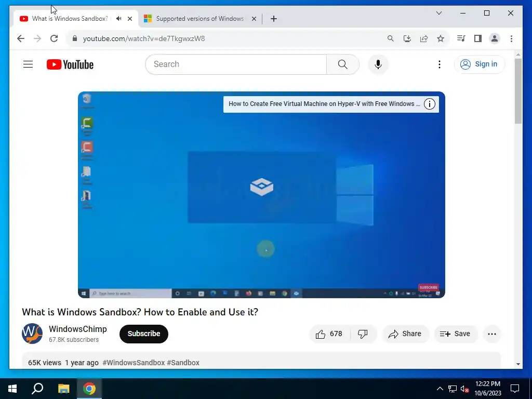Open the #Sandbox hashtag link
Image resolution: width=532 pixels, height=399 pixels.
coord(183,363)
